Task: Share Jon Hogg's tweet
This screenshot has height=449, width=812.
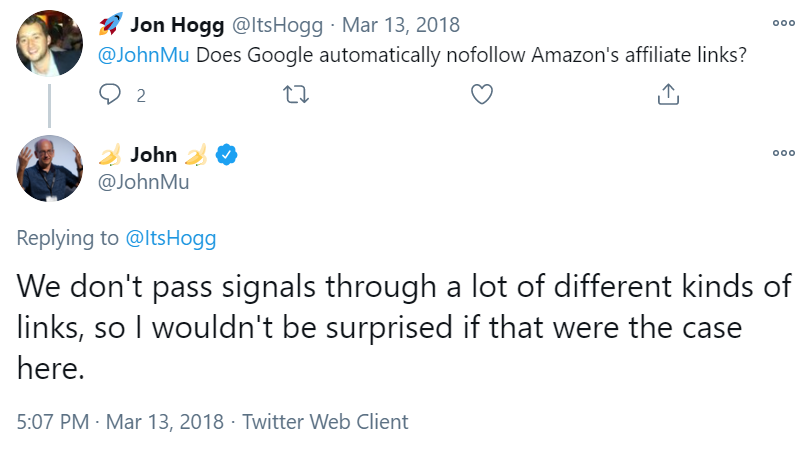Action: (x=668, y=95)
